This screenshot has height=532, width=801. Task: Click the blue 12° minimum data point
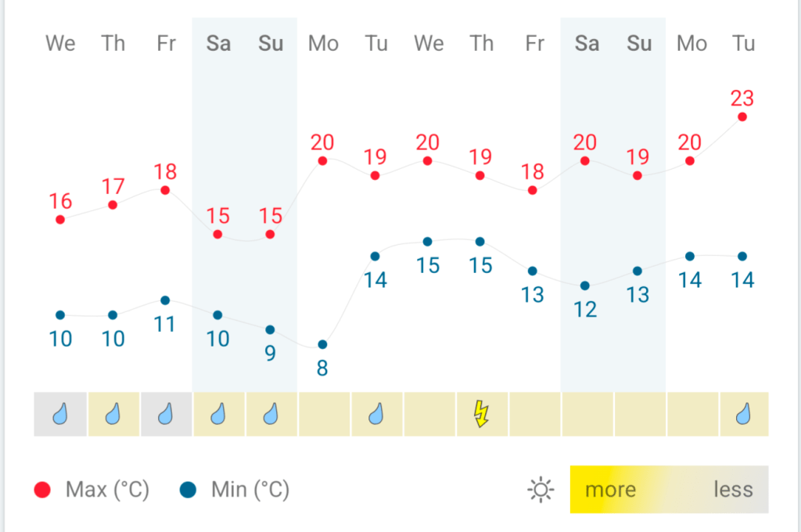click(x=585, y=286)
